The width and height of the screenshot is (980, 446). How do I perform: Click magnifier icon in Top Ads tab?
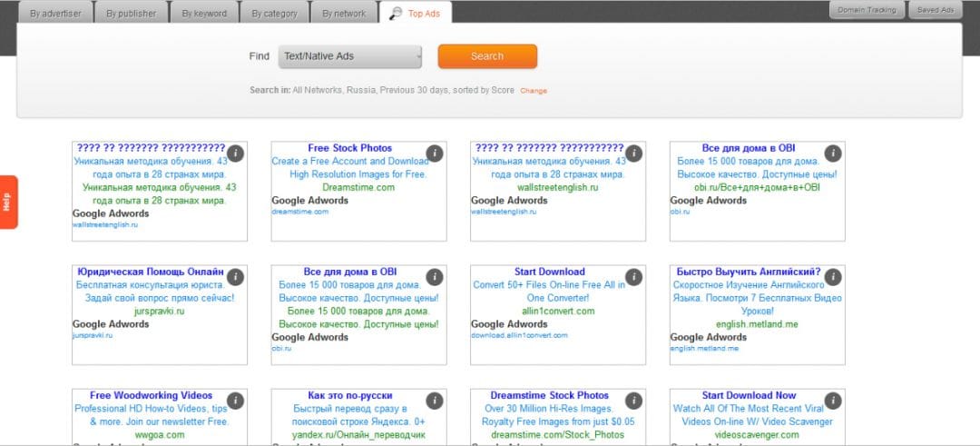click(395, 13)
